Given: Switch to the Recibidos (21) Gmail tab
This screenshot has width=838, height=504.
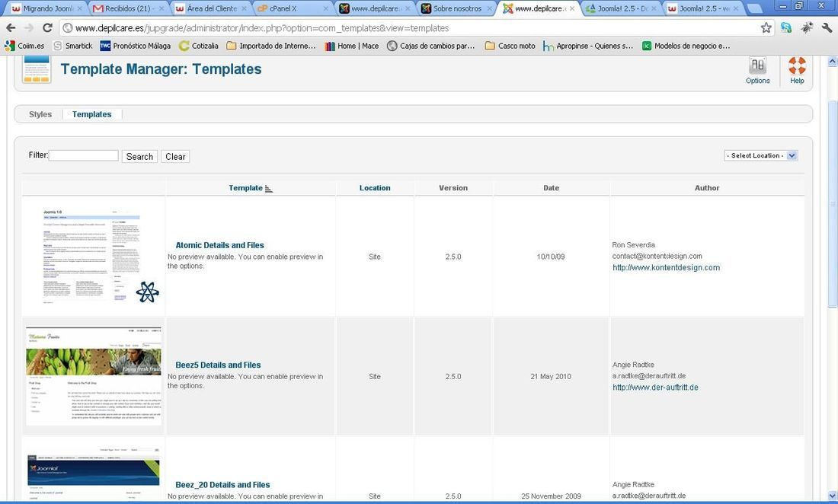Looking at the screenshot, I should pyautogui.click(x=128, y=8).
